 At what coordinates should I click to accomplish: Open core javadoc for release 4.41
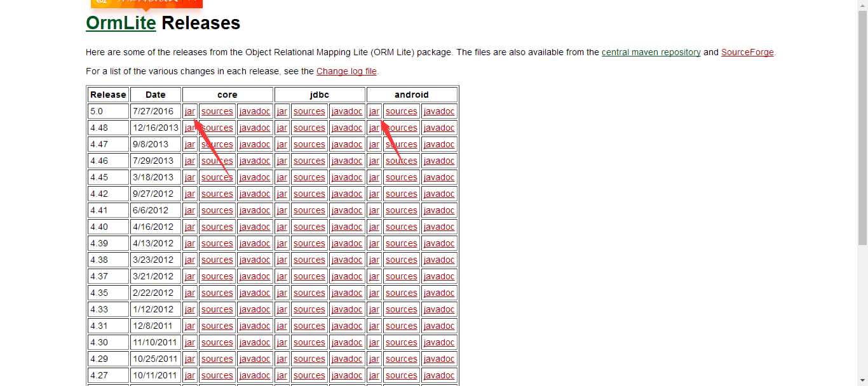tap(255, 210)
